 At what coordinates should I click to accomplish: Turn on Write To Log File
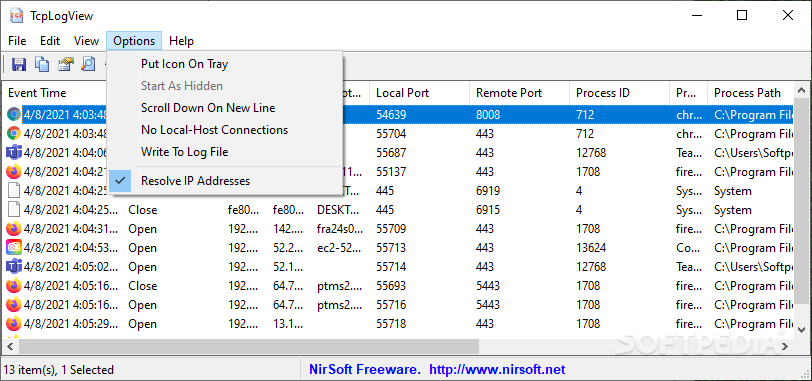(225, 152)
